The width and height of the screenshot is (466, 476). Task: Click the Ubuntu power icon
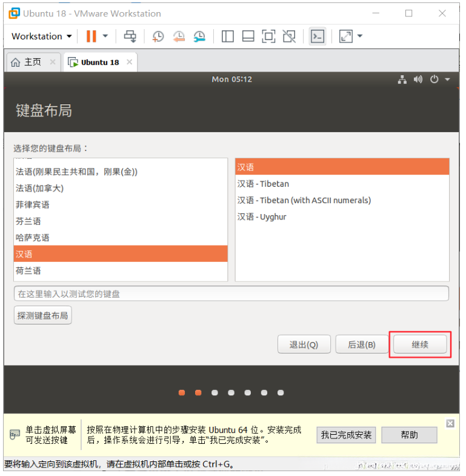[x=434, y=79]
